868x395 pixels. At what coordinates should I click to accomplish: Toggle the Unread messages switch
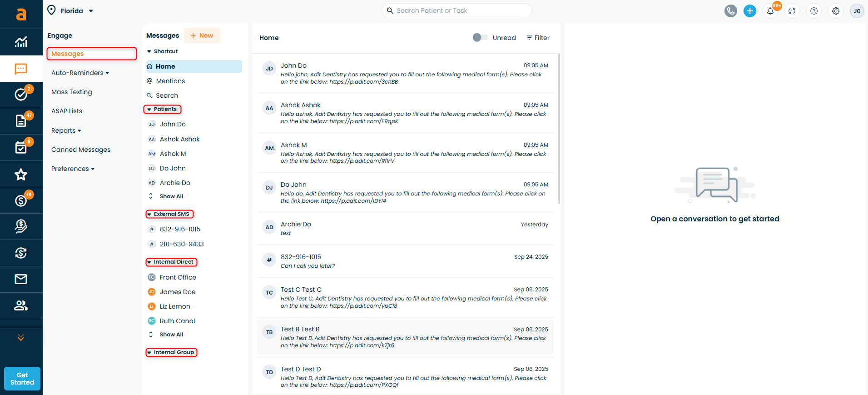click(x=480, y=38)
